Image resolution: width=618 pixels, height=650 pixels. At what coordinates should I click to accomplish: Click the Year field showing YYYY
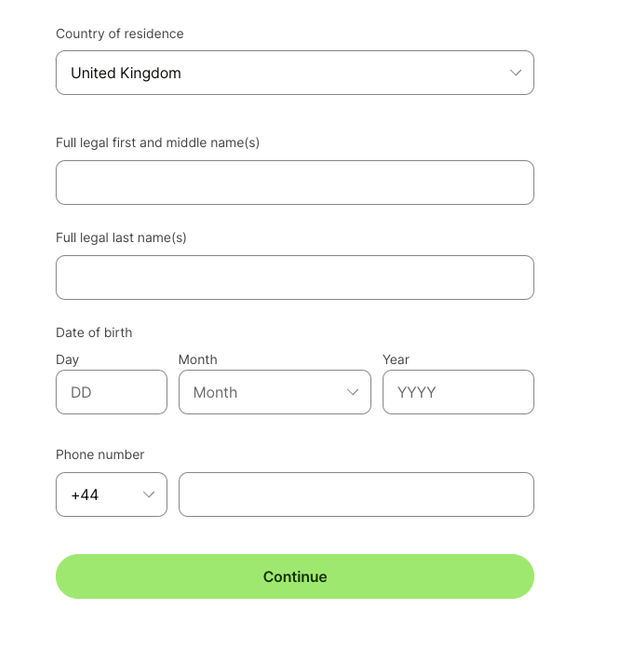tap(458, 393)
